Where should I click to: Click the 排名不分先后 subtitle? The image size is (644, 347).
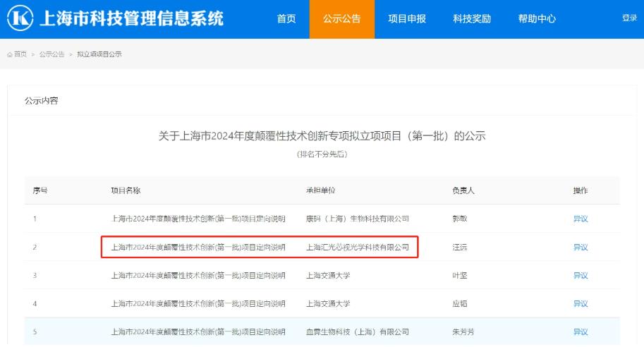coord(322,154)
